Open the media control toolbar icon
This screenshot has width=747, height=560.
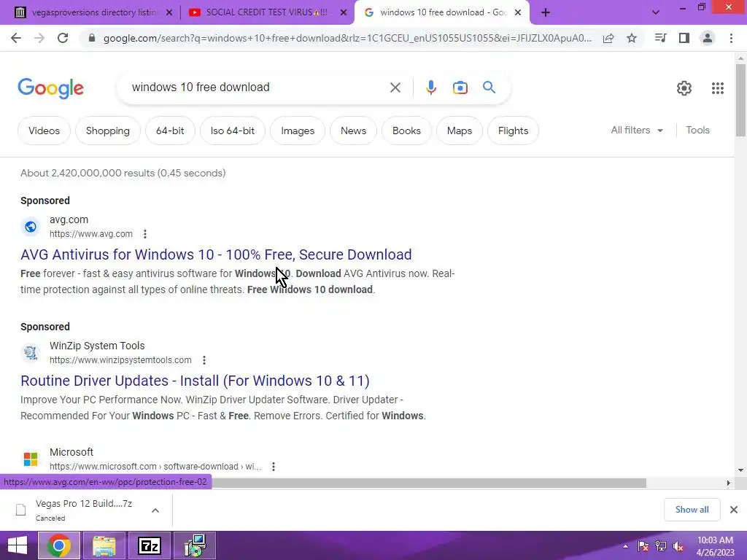pyautogui.click(x=660, y=38)
